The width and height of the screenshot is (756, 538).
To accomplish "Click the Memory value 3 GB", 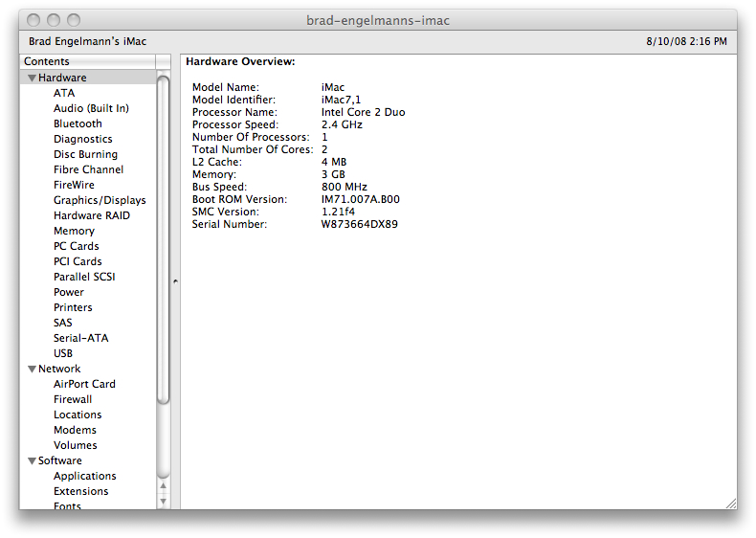I will click(x=333, y=174).
